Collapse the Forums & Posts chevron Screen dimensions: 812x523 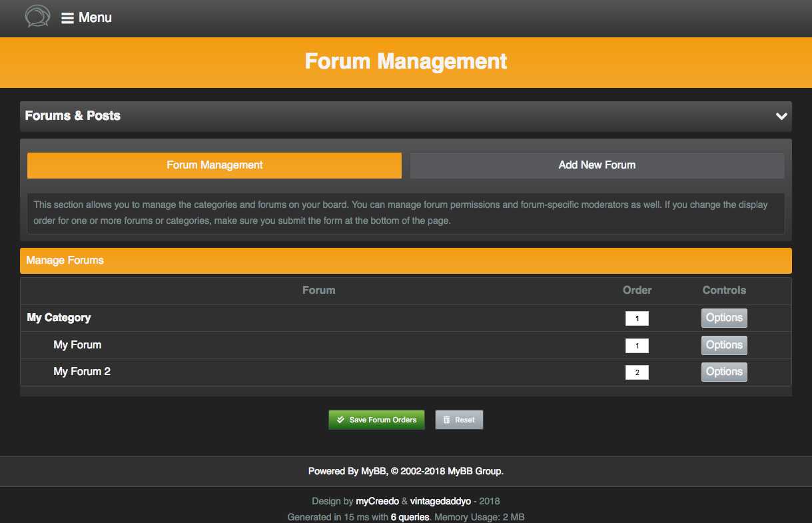coord(781,116)
